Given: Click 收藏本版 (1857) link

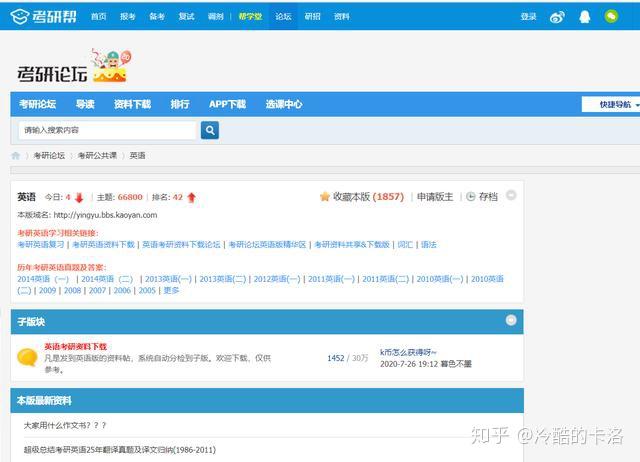Looking at the screenshot, I should pyautogui.click(x=368, y=197).
